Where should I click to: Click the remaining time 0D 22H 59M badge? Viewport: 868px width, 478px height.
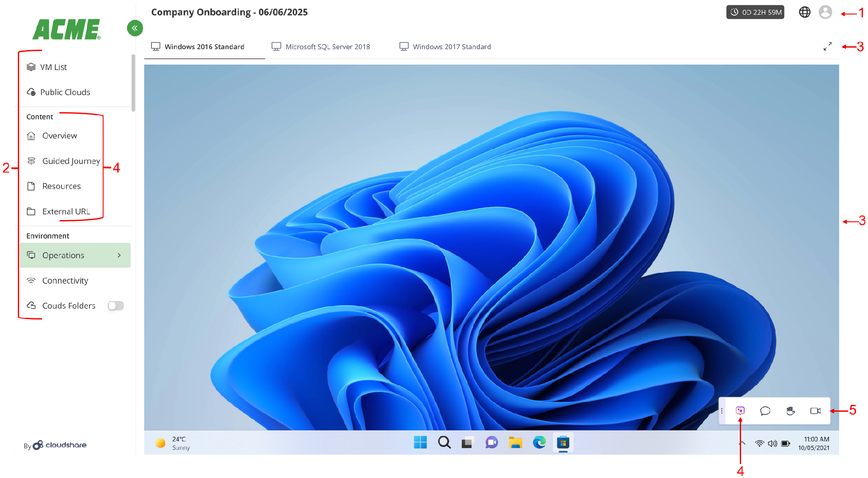[755, 12]
